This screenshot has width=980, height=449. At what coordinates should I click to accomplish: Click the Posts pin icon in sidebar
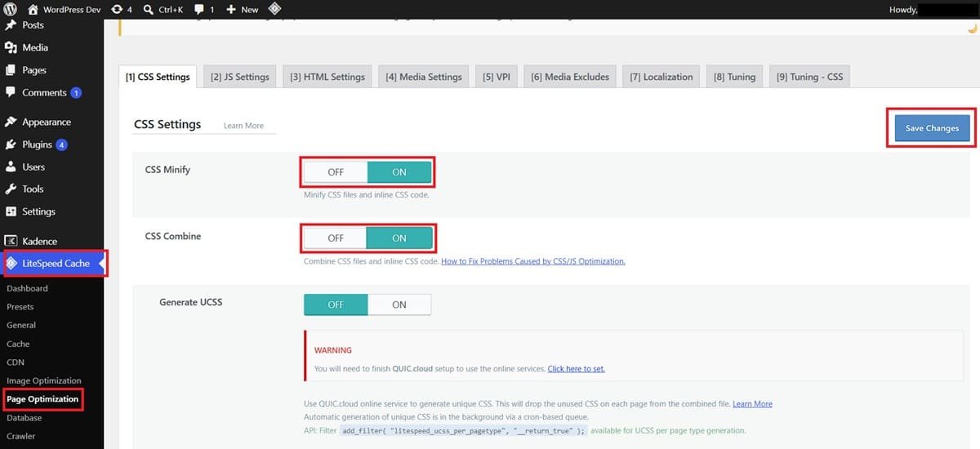pos(11,25)
